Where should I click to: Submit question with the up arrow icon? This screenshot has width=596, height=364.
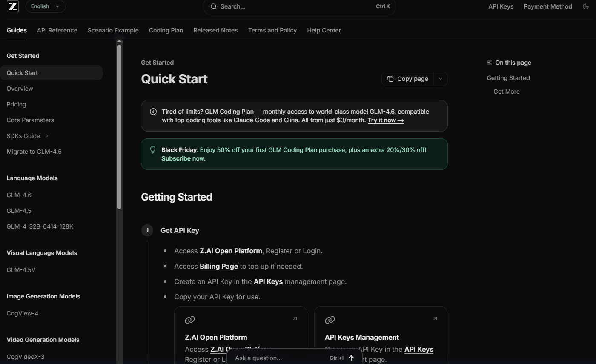point(351,358)
